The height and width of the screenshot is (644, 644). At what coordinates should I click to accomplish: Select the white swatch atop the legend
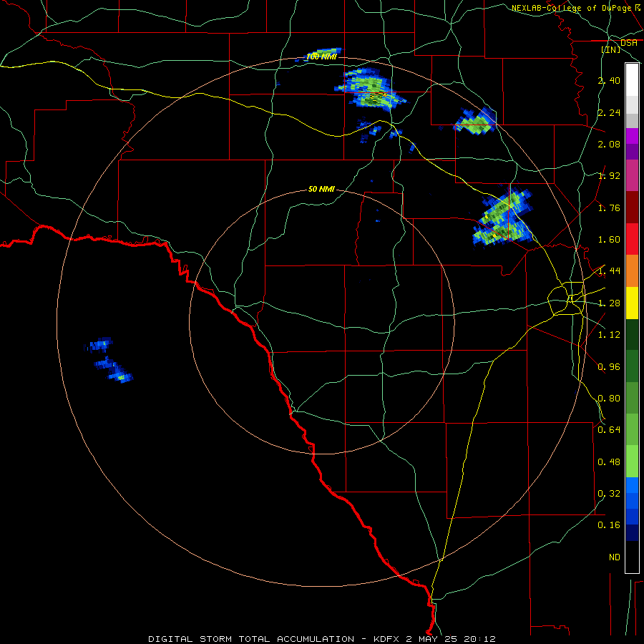point(632,79)
